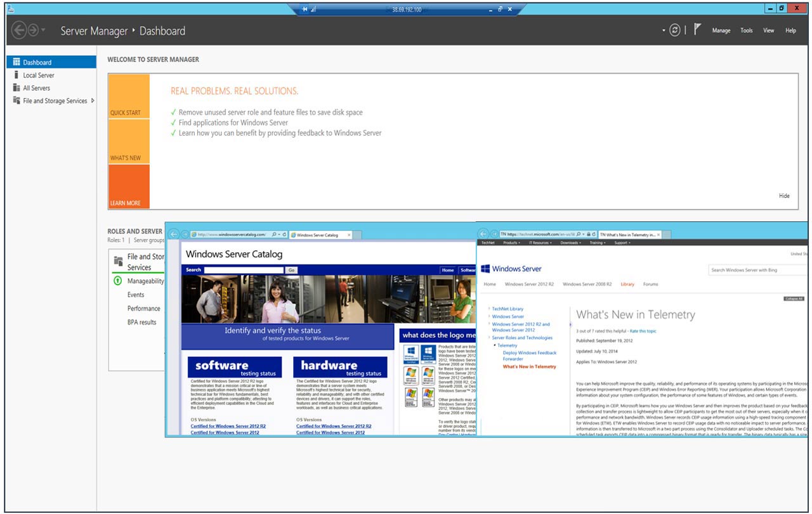Click 'Find applications for Windows Server' link
This screenshot has width=812, height=514.
(x=233, y=123)
